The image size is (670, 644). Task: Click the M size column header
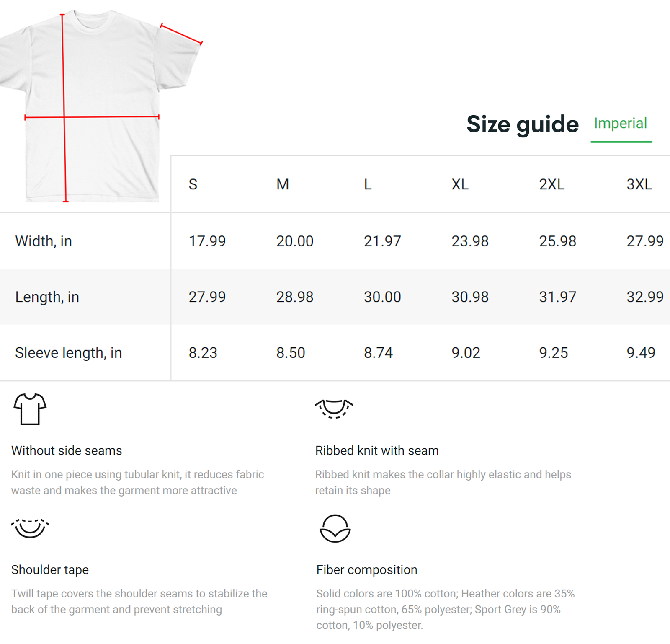283,184
